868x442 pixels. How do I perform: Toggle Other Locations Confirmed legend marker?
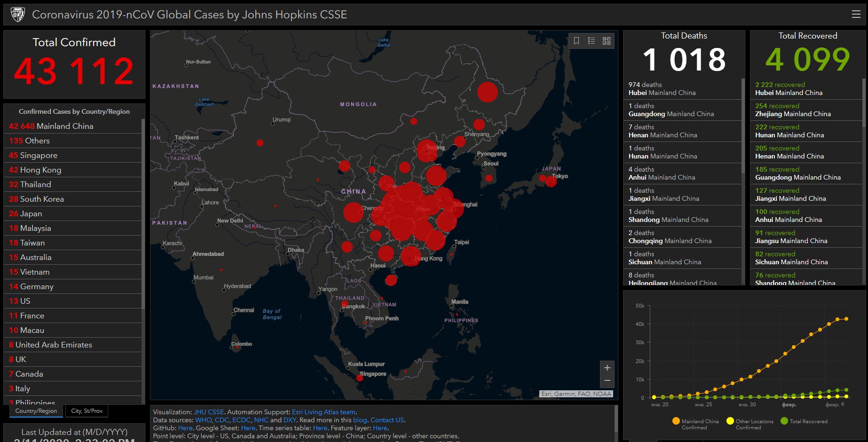(730, 421)
